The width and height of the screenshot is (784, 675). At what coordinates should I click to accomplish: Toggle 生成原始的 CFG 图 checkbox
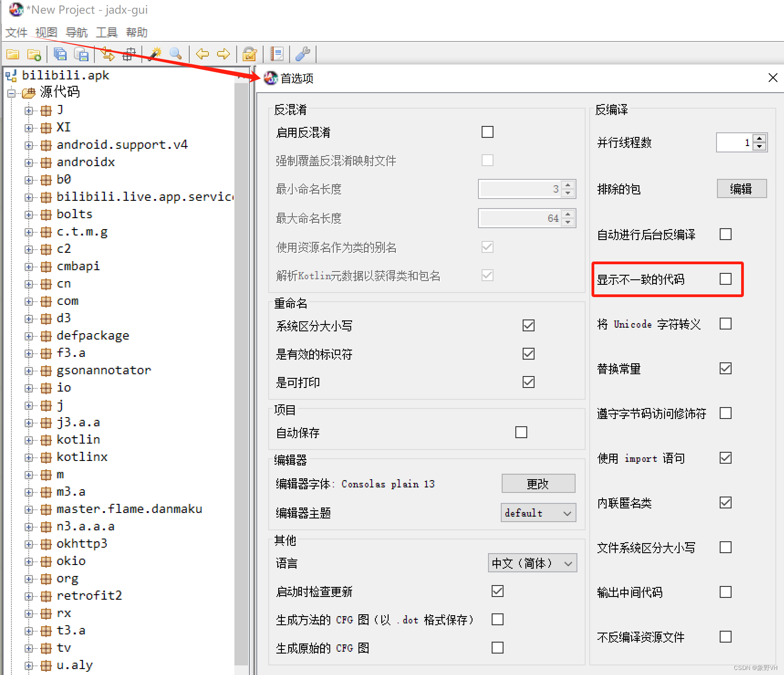[498, 648]
